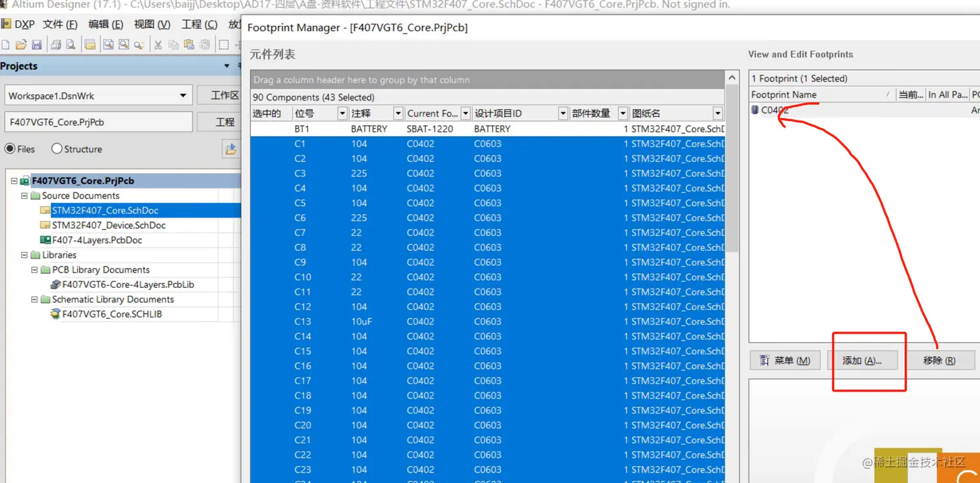The height and width of the screenshot is (483, 980).
Task: Open the 图纸名 column filter dropdown
Action: click(x=717, y=113)
